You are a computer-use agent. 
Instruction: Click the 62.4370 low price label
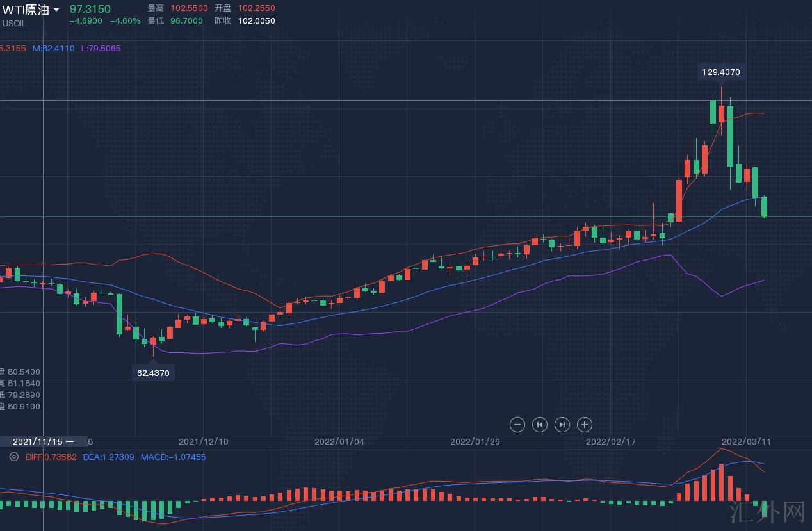click(x=153, y=373)
